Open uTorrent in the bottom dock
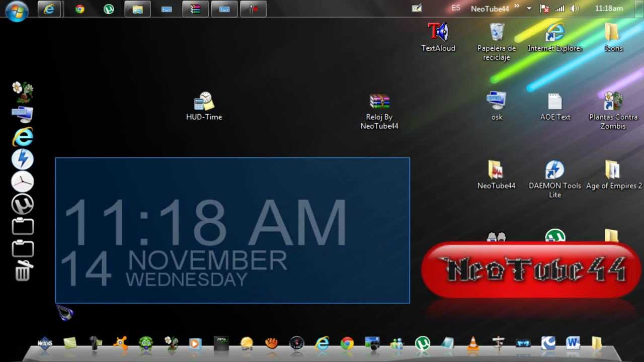The image size is (644, 362). [x=423, y=343]
